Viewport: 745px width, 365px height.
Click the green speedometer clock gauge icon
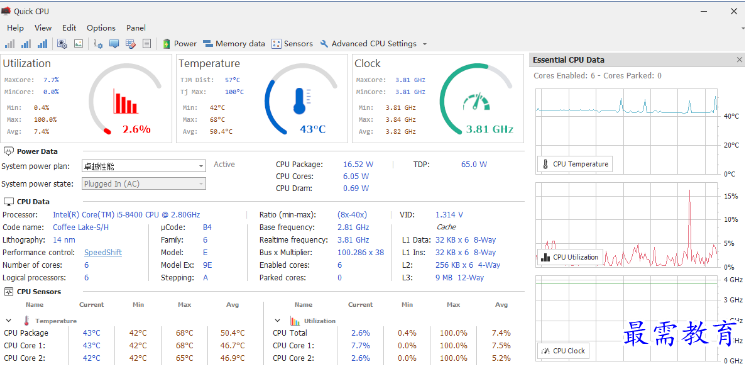click(x=476, y=102)
